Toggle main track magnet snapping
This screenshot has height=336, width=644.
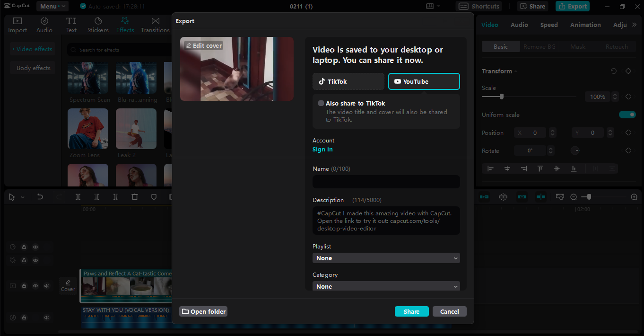[x=484, y=197]
